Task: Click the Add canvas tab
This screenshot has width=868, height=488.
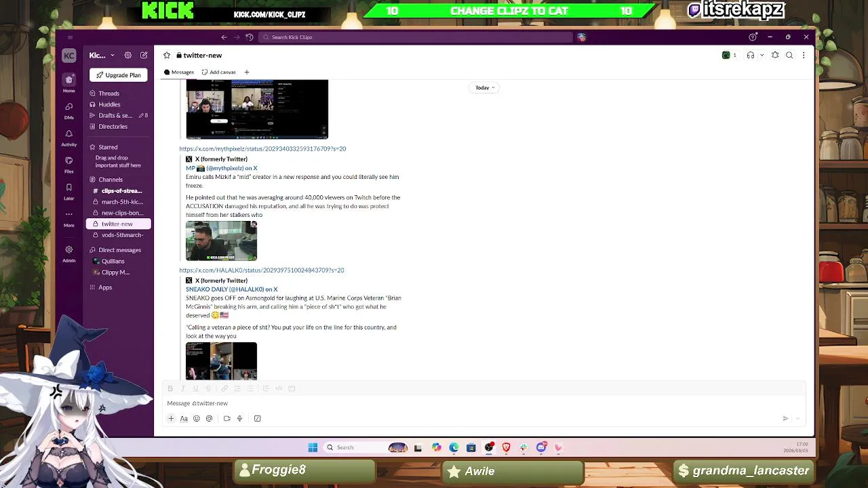Action: (219, 72)
